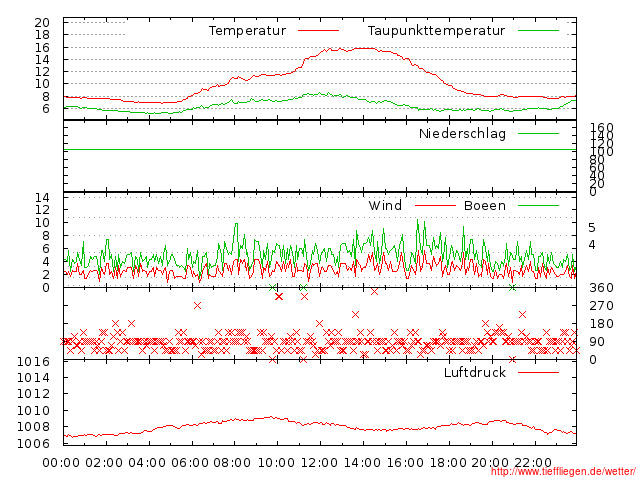Click the 16:00 time axis label

click(x=405, y=463)
